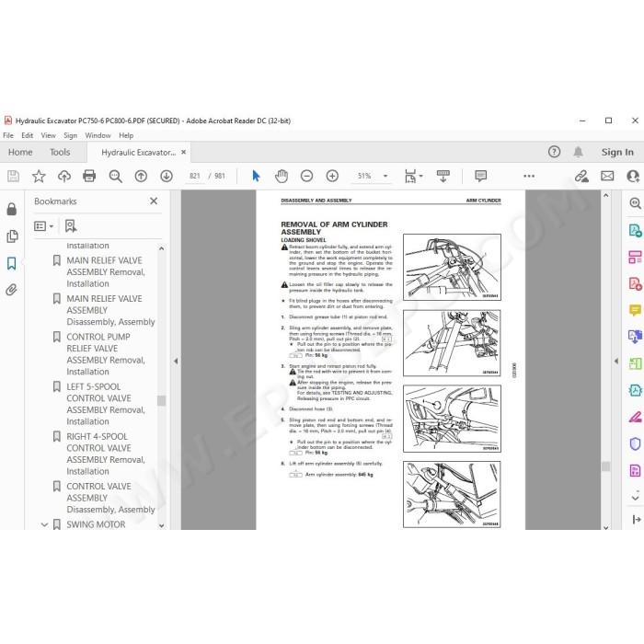Image resolution: width=644 pixels, height=644 pixels.
Task: Open find text magnifier
Action: 115,177
